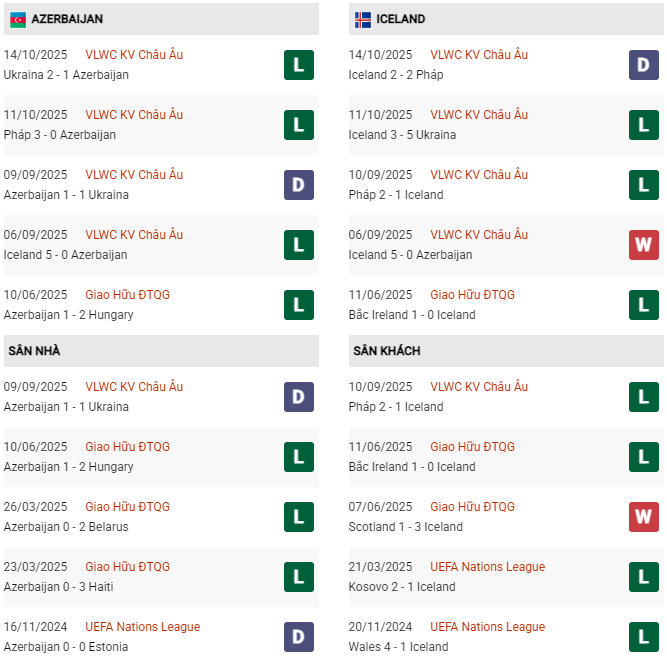
Task: Open the UEFA Nations League link dated 21/03/2025
Action: (x=487, y=567)
